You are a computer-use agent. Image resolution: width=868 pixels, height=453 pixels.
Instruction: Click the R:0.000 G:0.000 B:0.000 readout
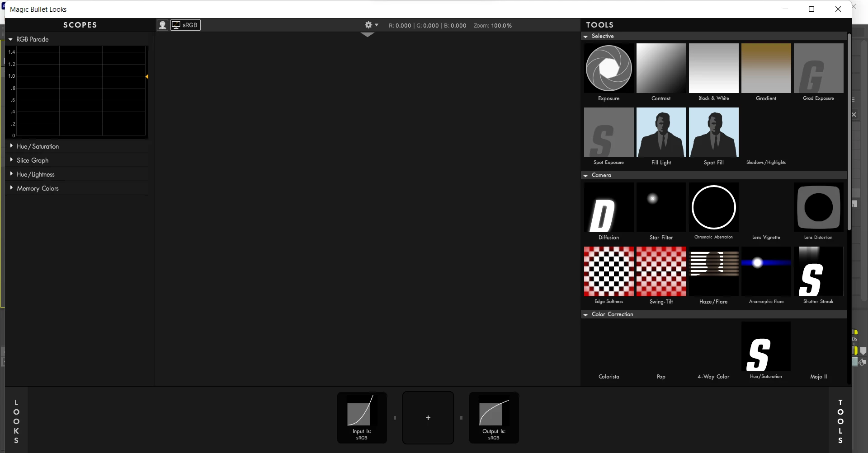tap(427, 26)
